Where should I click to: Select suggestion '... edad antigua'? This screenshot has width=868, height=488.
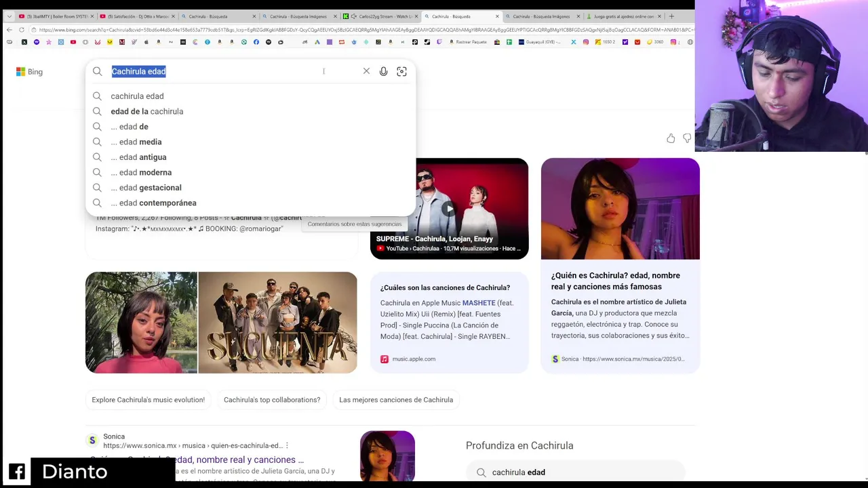(250, 157)
